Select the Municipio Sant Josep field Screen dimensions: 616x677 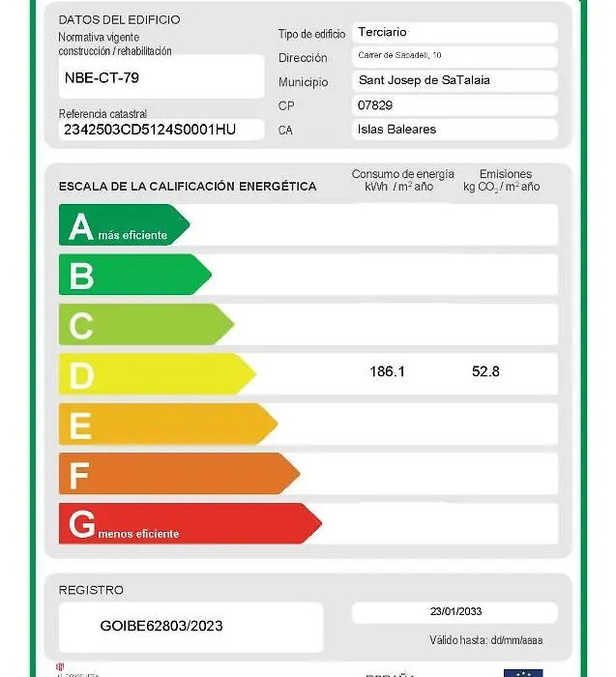pos(455,80)
